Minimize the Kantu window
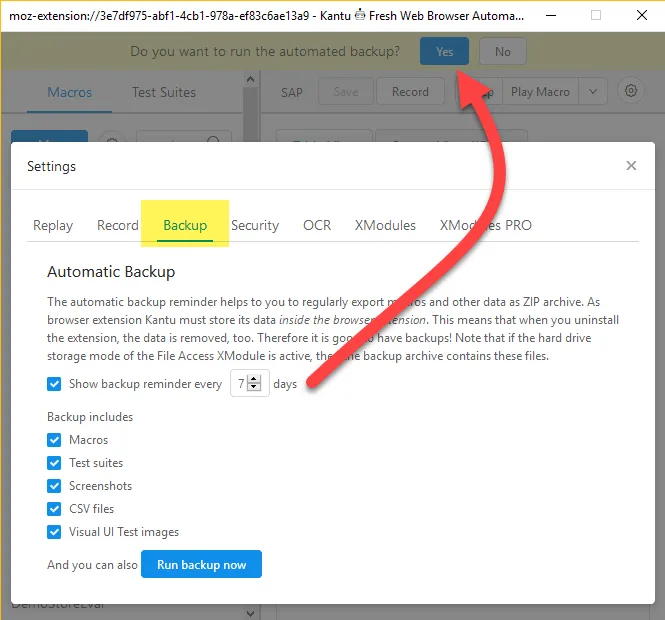This screenshot has height=620, width=665. click(x=551, y=16)
